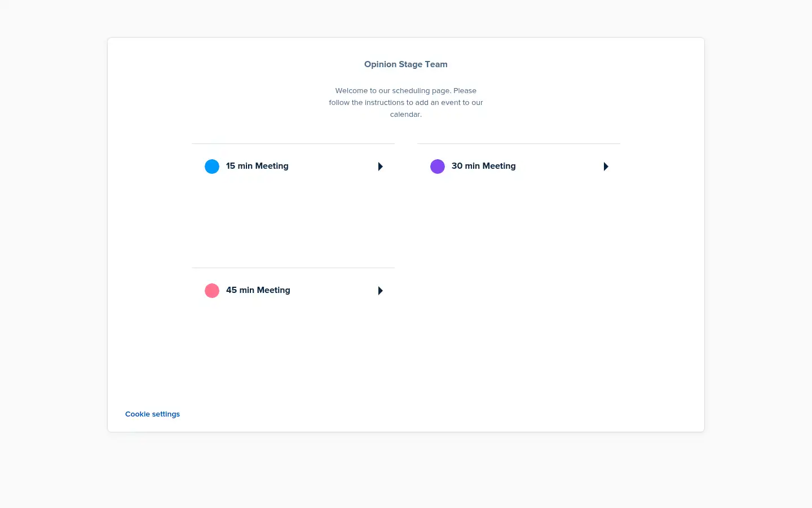Click the arrow next to 45 min Meeting
812x508 pixels.
381,291
